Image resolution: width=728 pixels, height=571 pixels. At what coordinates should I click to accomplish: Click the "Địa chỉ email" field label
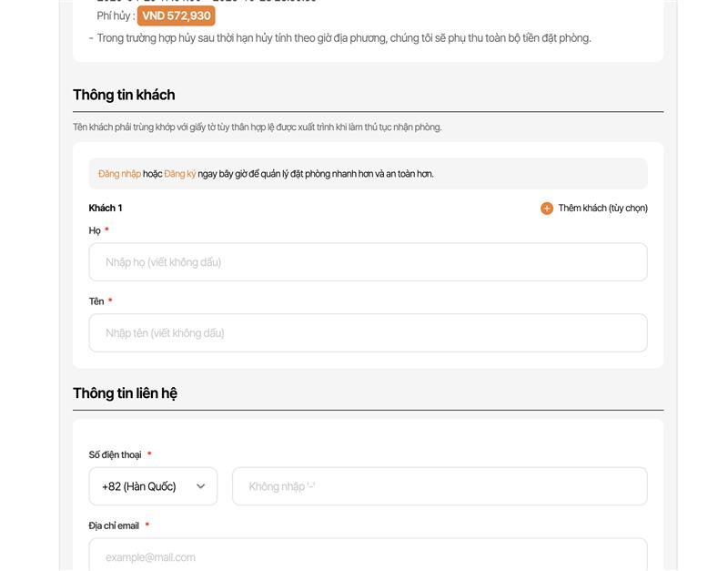114,525
